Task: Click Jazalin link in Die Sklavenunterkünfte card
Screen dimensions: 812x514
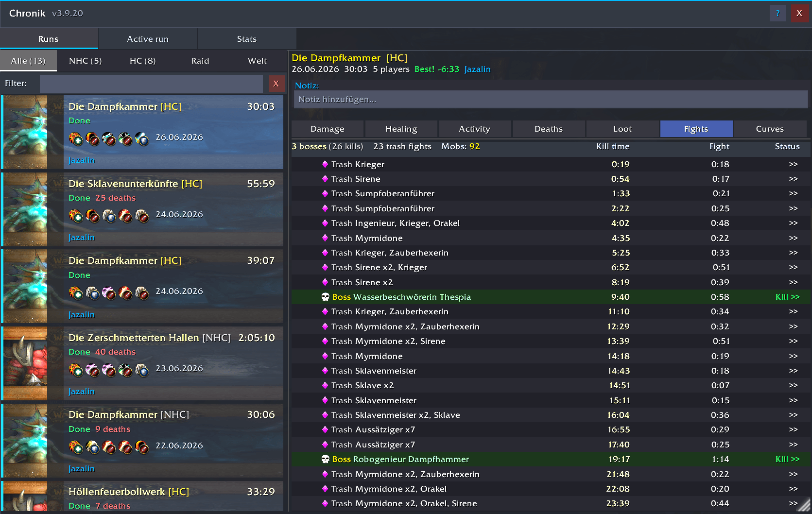Action: click(82, 238)
